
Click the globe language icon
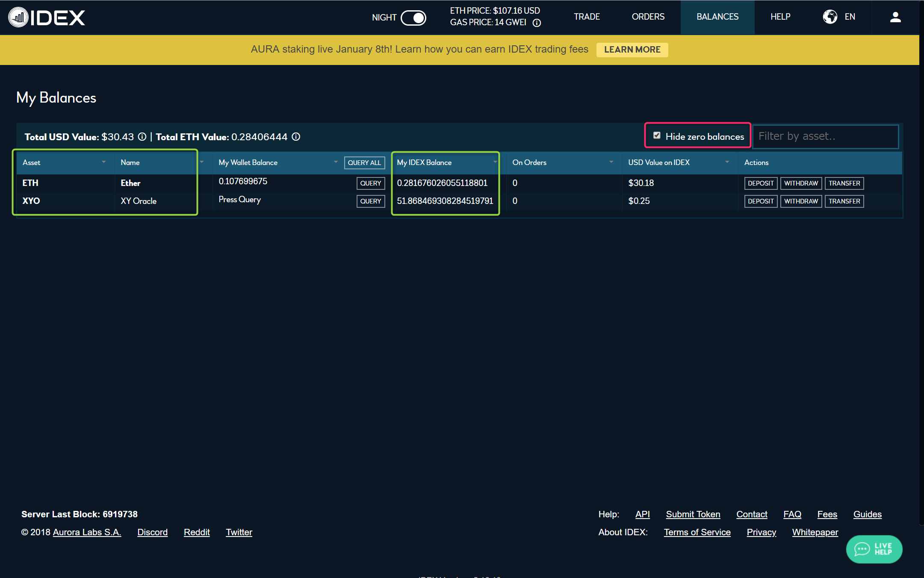(x=830, y=17)
